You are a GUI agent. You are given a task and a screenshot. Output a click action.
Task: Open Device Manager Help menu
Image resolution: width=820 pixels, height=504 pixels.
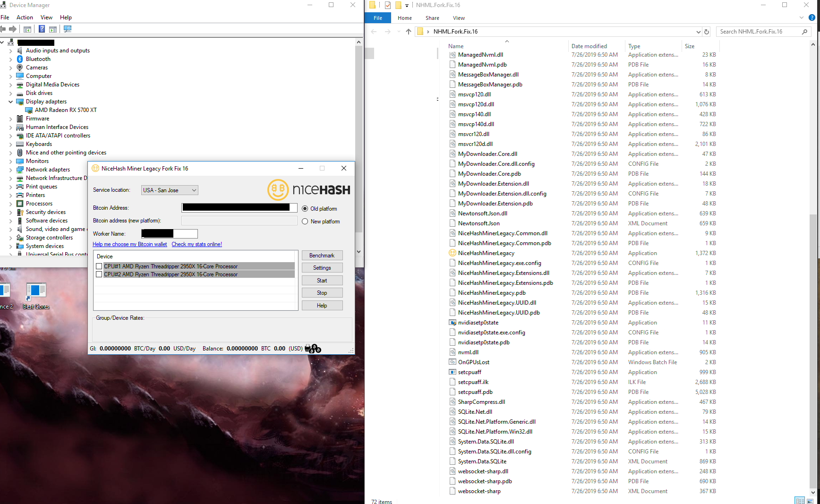(66, 17)
